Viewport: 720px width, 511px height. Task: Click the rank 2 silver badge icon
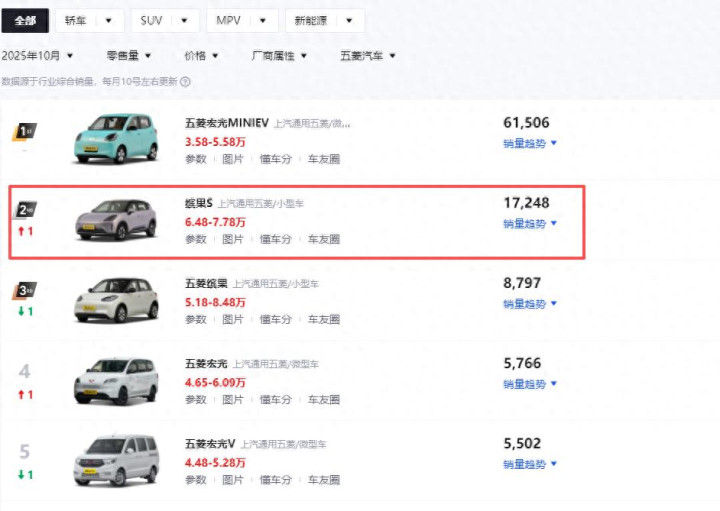pyautogui.click(x=26, y=211)
